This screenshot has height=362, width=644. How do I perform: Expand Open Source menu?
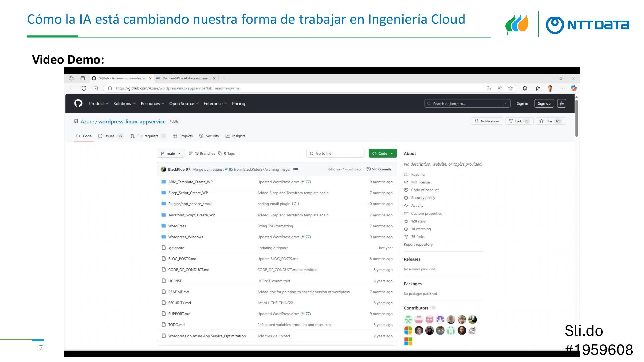point(184,104)
